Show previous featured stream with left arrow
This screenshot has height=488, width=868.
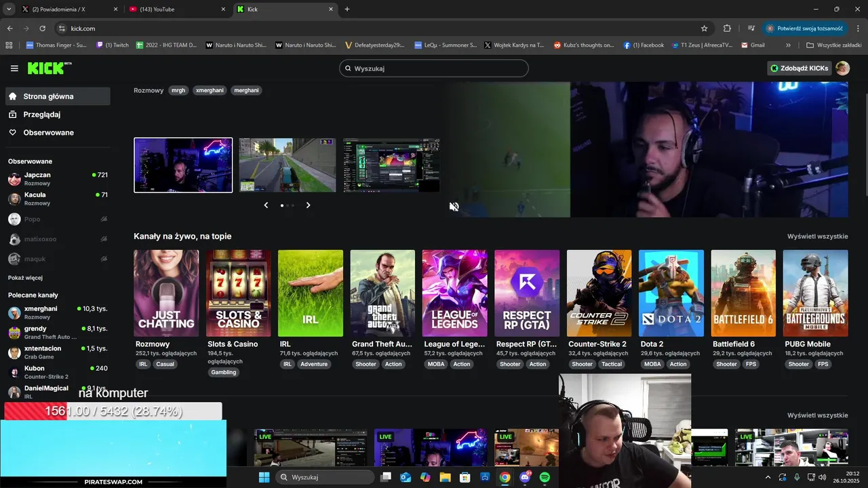[x=266, y=205]
